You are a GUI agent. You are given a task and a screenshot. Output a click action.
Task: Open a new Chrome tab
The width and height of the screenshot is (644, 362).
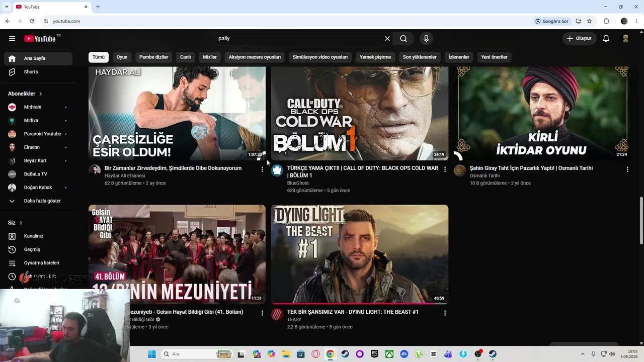[x=98, y=7]
